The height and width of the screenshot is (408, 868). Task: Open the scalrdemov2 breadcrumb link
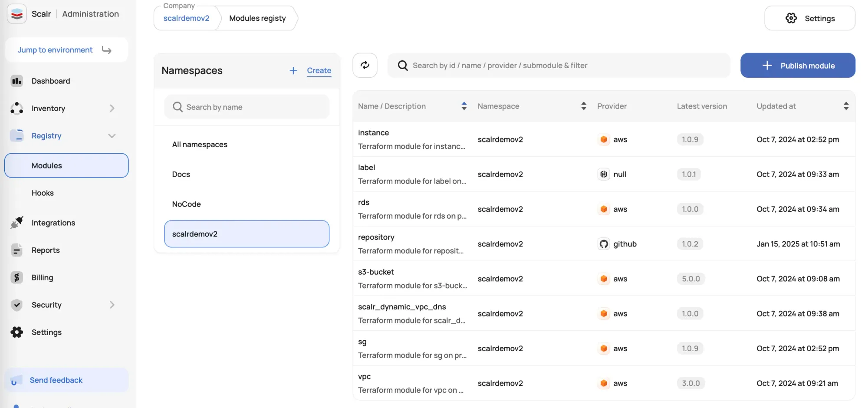click(186, 18)
